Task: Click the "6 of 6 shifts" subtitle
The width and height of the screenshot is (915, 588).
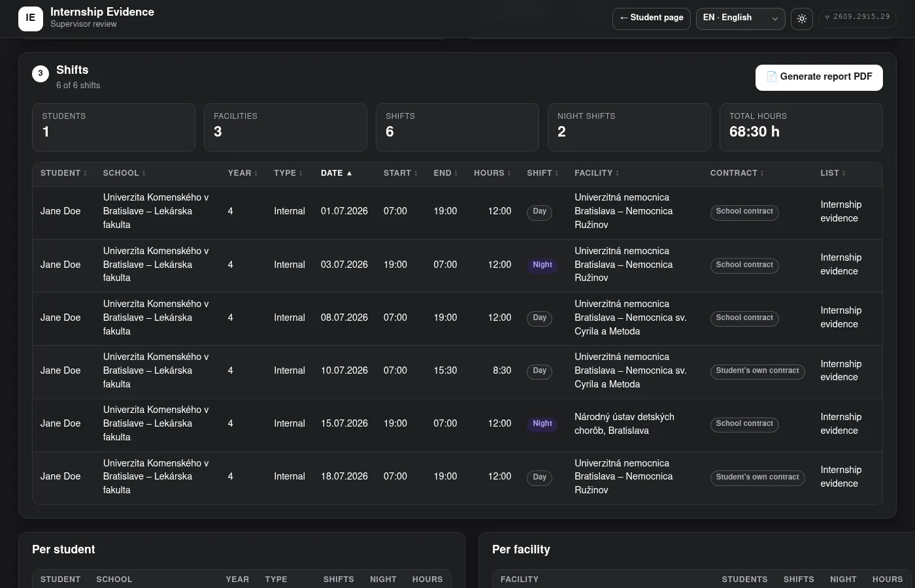Action: tap(78, 86)
